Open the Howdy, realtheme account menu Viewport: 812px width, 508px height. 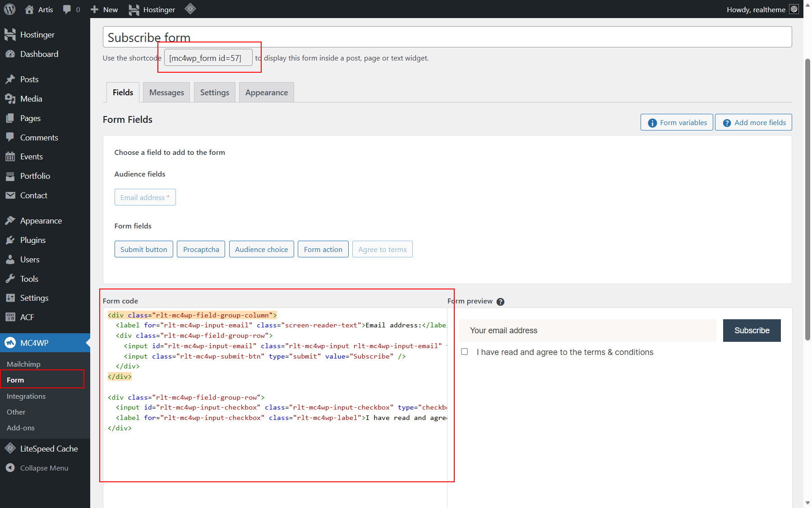pyautogui.click(x=756, y=9)
